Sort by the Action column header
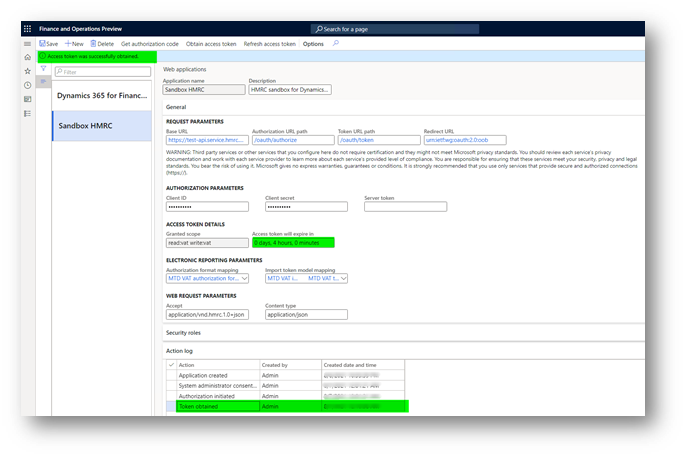Image resolution: width=687 pixels, height=458 pixels. pyautogui.click(x=218, y=365)
